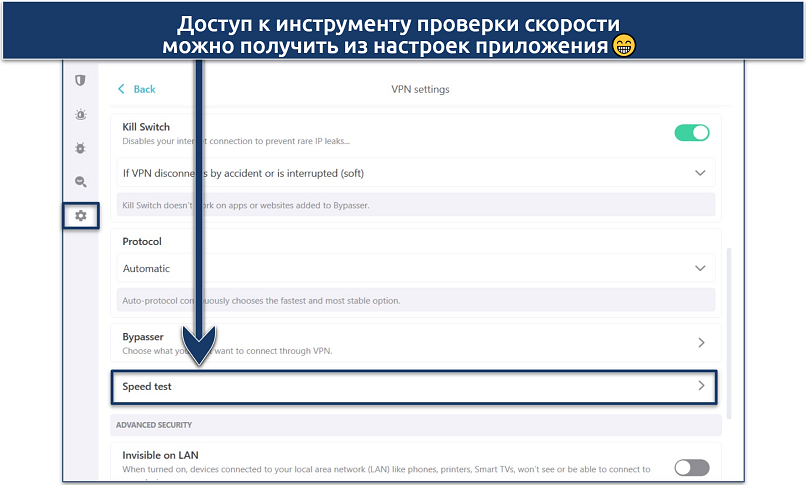This screenshot has width=806, height=485.
Task: Expand the Kill Switch mode dropdown
Action: [700, 173]
